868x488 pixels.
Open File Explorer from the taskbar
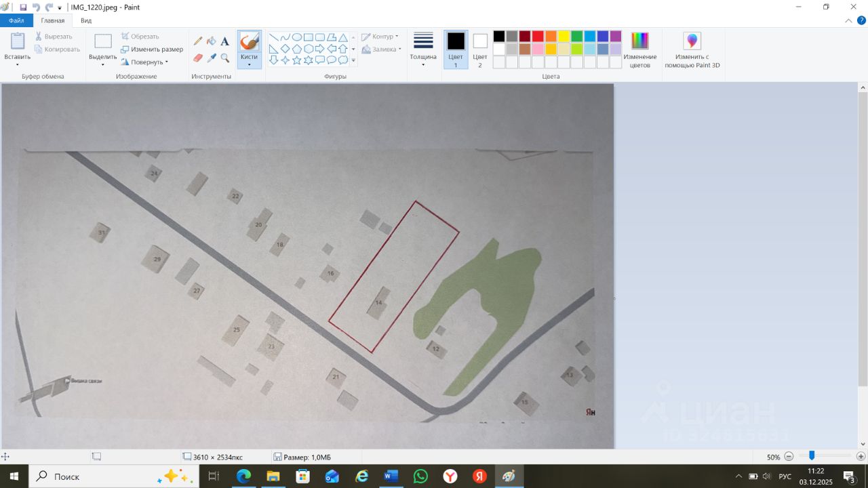(x=273, y=476)
